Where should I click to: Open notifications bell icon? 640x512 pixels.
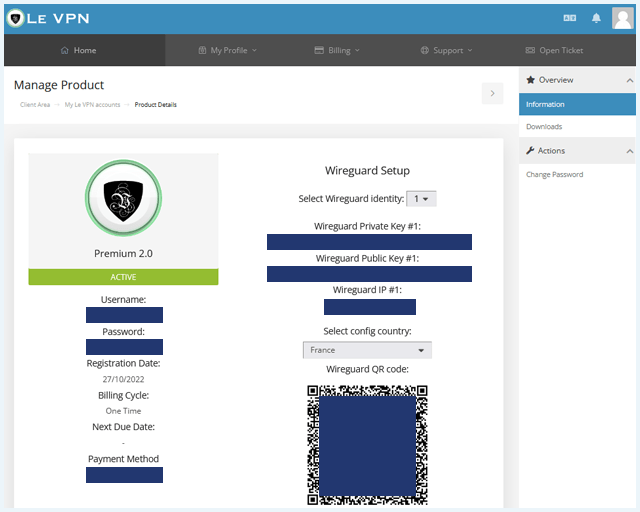596,18
